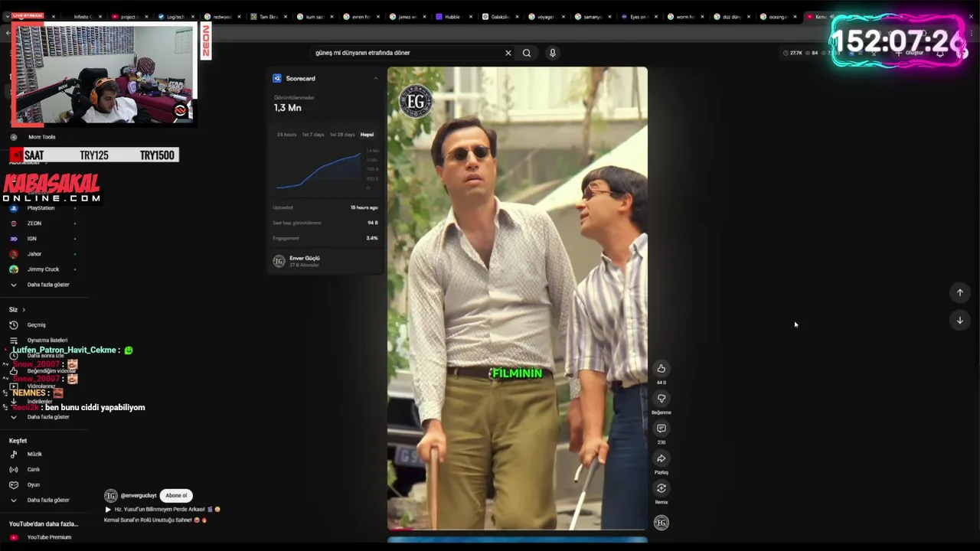
Task: Open Müzik in Keşfet section
Action: (x=34, y=454)
